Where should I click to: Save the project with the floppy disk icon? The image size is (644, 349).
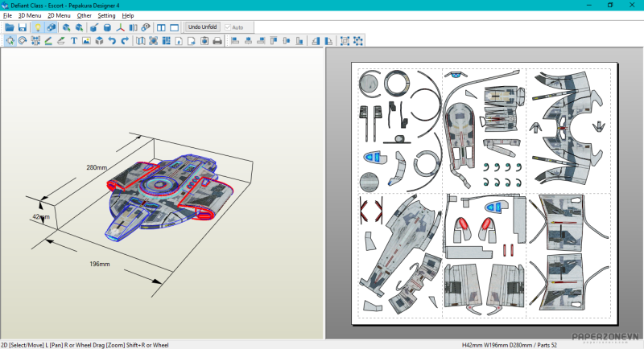[x=23, y=27]
